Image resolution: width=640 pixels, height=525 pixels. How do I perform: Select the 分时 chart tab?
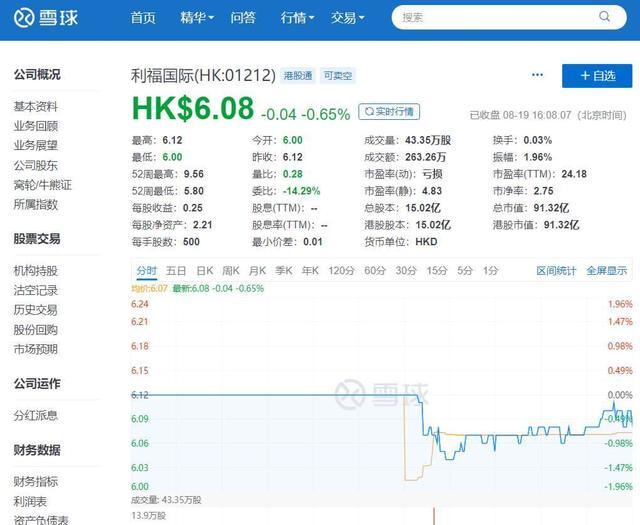coord(147,271)
